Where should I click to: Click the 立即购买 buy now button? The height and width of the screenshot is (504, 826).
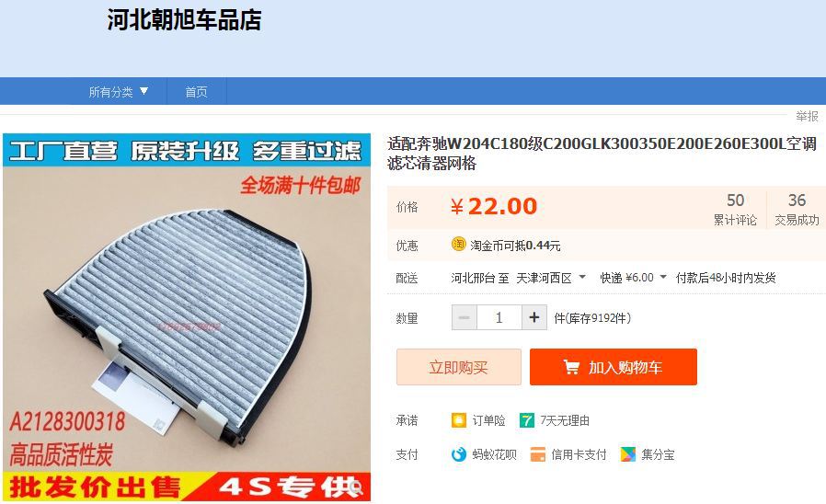click(459, 367)
